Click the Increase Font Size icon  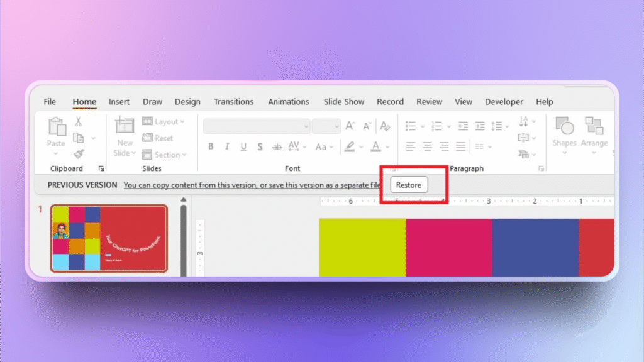pyautogui.click(x=350, y=126)
